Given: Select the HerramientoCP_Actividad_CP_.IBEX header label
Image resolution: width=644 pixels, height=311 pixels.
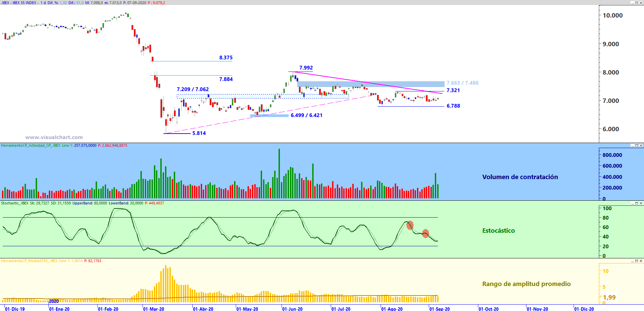Looking at the screenshot, I should 31,146.
